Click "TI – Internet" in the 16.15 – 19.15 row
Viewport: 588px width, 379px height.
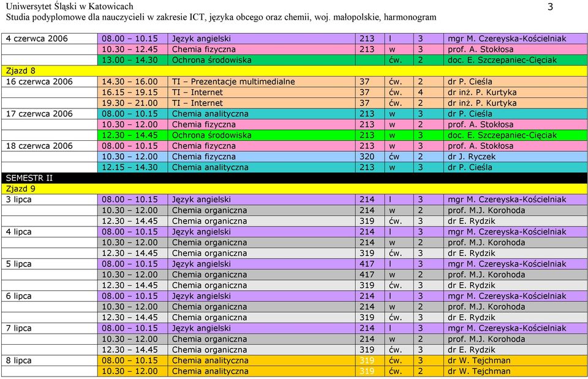point(197,92)
